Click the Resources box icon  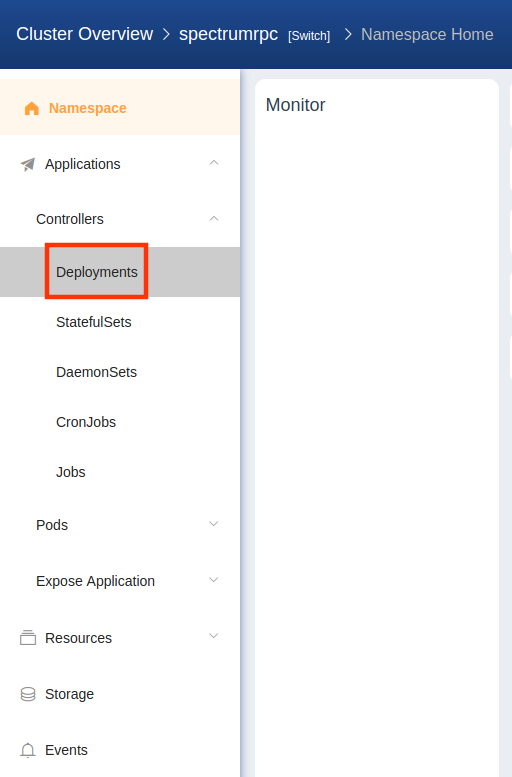coord(28,638)
